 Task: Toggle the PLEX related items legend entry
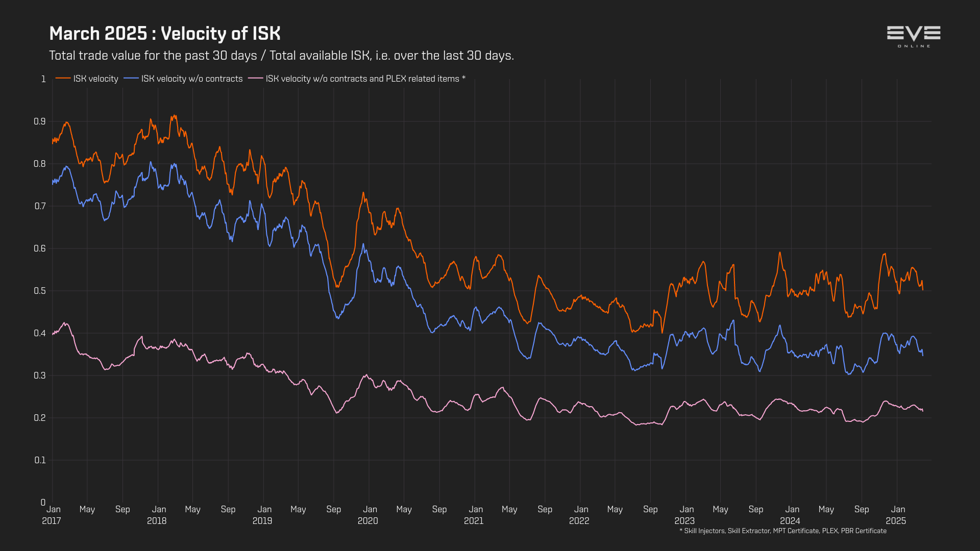pyautogui.click(x=365, y=79)
